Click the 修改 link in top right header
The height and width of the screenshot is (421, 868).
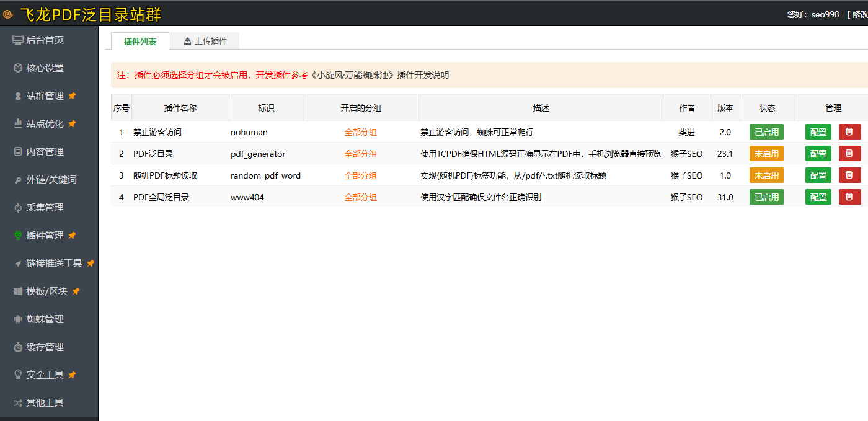860,14
